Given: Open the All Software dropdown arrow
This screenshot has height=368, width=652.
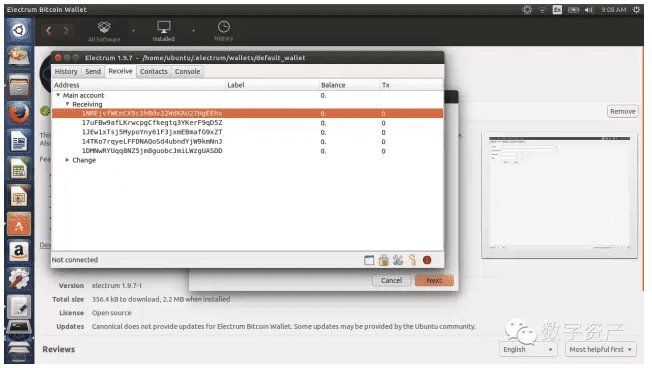Looking at the screenshot, I should pos(133,31).
